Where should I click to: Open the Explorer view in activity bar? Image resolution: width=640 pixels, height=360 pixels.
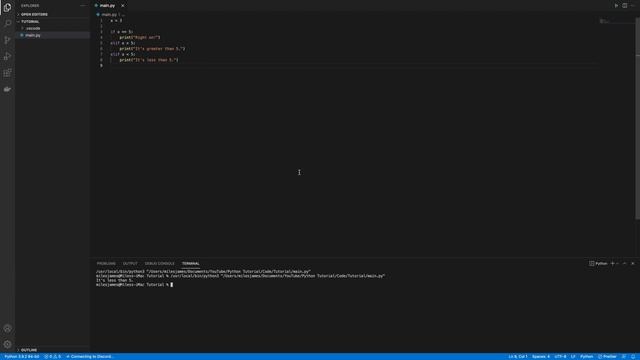click(7, 7)
